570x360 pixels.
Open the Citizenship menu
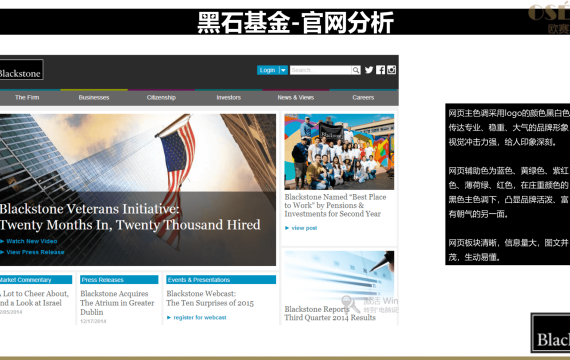coord(161,97)
